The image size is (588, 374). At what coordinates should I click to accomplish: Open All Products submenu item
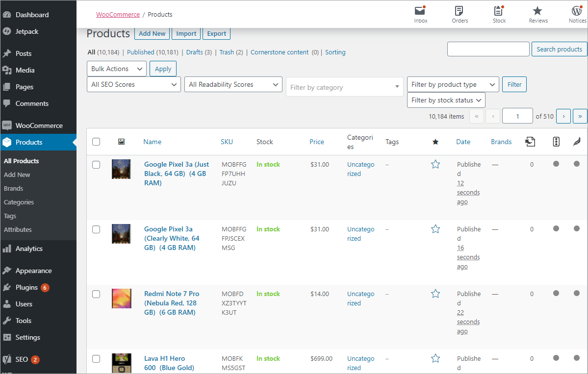click(x=22, y=161)
